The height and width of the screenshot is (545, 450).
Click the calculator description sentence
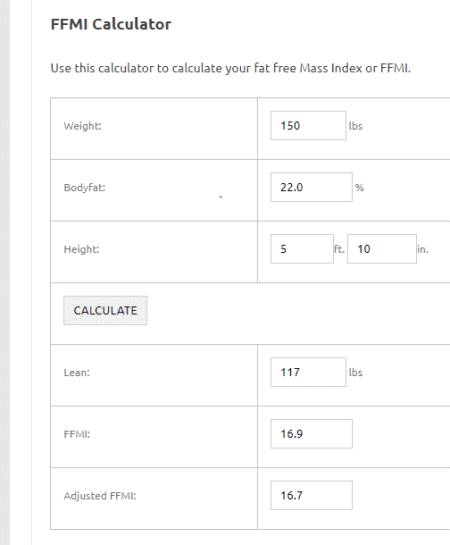point(231,68)
